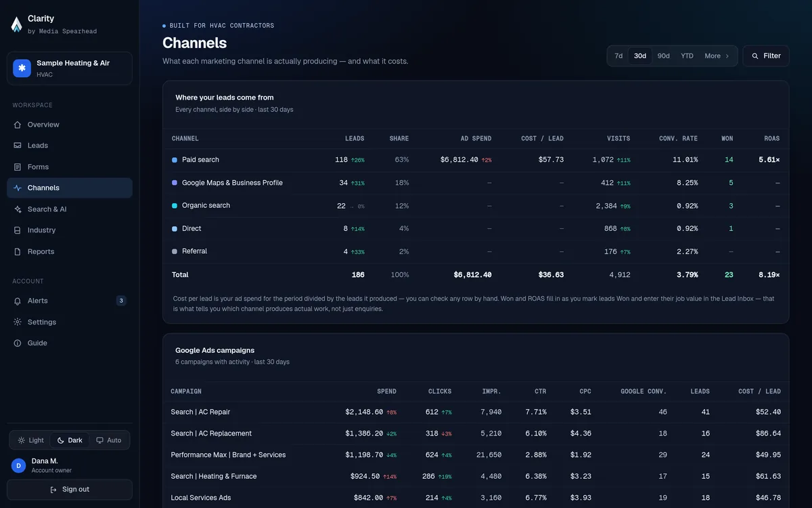Viewport: 812px width, 508px height.
Task: Click the $57.73 cost per lead value
Action: click(x=551, y=160)
